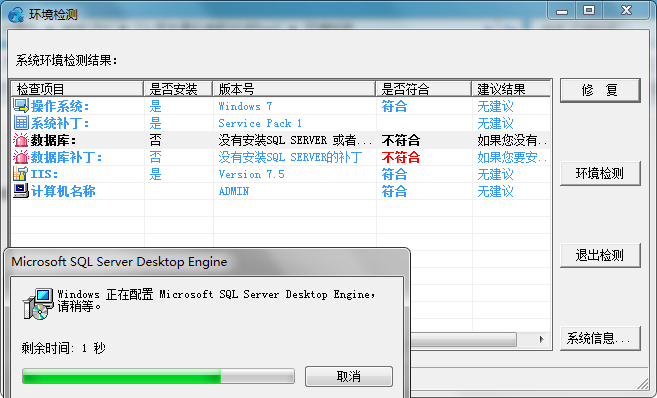Viewport: 657px width, 398px height.
Task: Click the list's horizontal scrollbar track
Action: point(525,339)
